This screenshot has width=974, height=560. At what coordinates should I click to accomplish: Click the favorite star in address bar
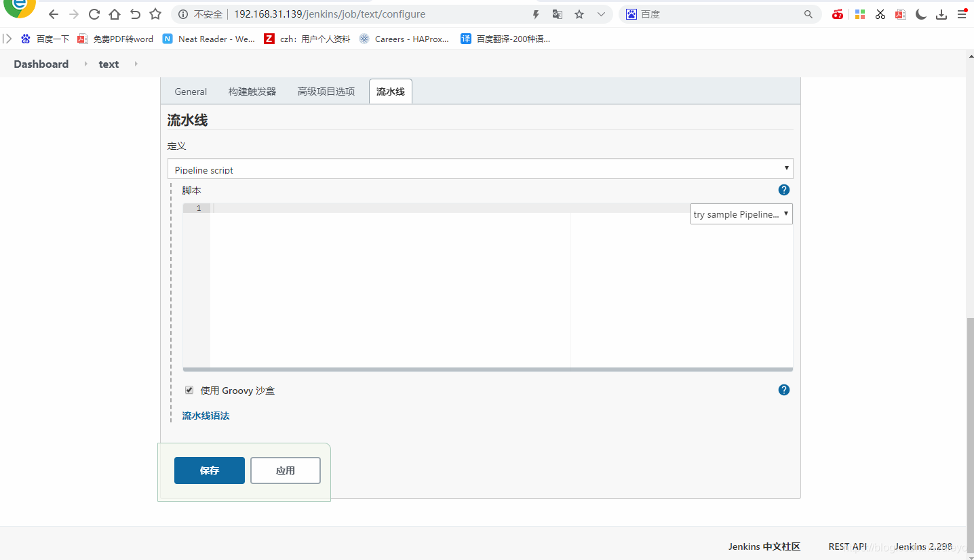[579, 14]
